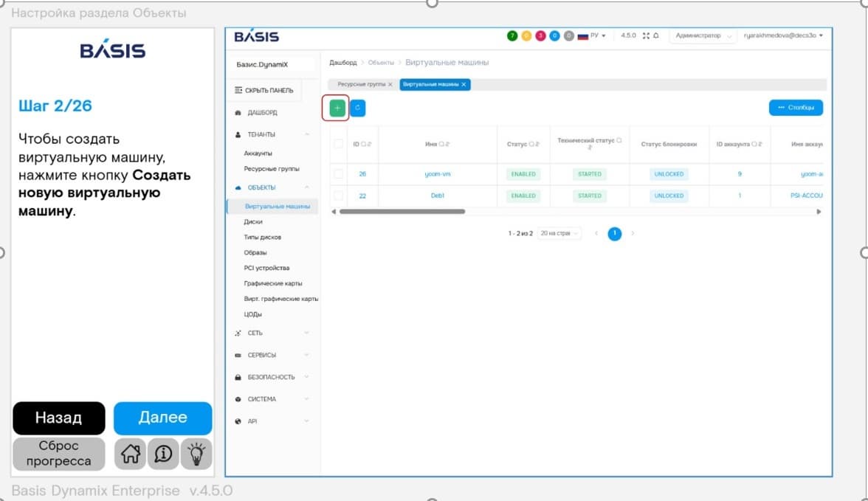The image size is (868, 501).
Task: Click the blue refresh table icon
Action: (357, 108)
